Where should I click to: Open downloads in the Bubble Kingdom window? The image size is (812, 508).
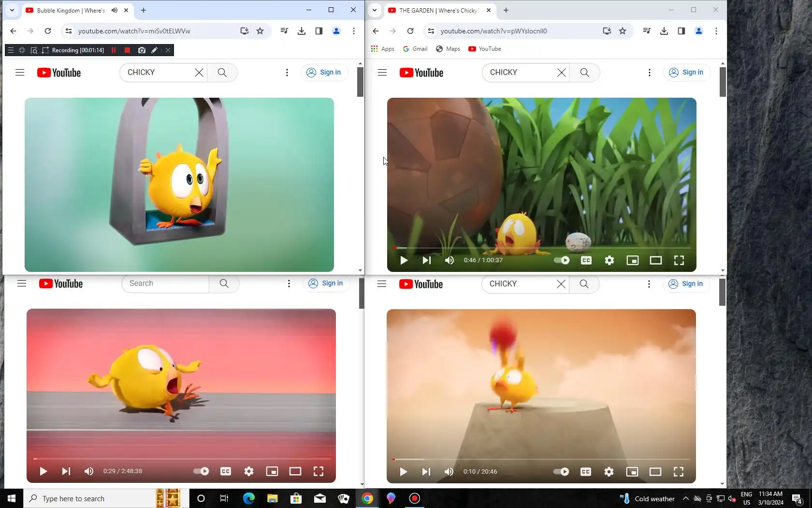302,31
